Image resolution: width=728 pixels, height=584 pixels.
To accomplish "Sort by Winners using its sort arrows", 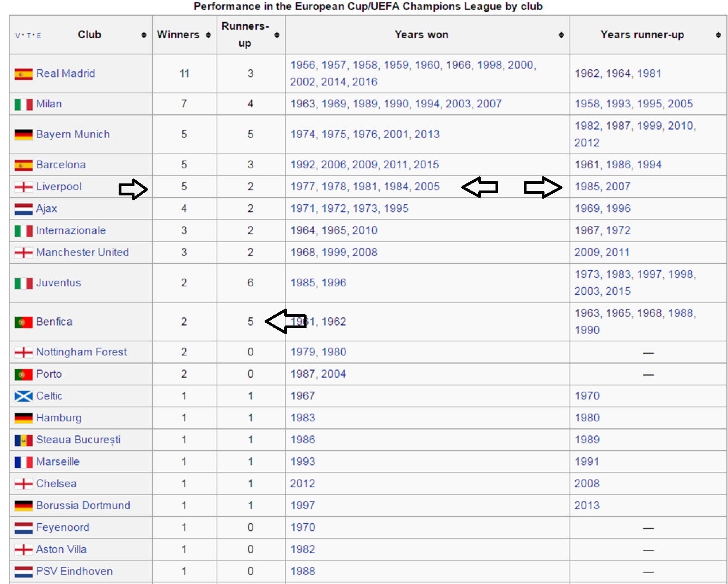I will [208, 35].
